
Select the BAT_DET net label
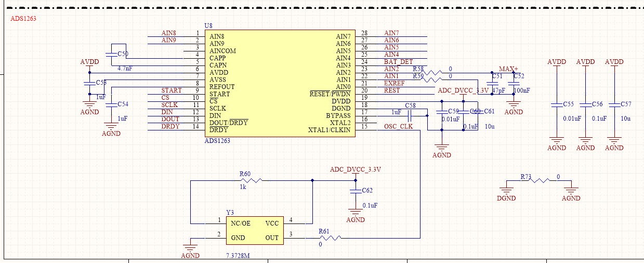click(399, 62)
